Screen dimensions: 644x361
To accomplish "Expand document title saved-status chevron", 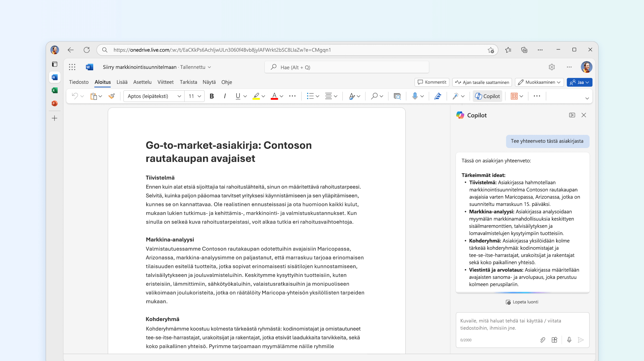I will pos(209,67).
